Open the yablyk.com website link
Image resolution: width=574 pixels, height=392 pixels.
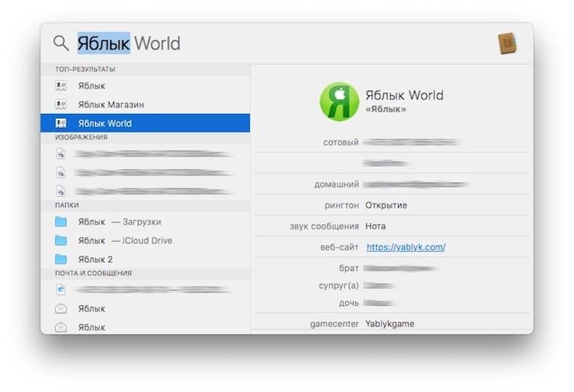coord(406,247)
